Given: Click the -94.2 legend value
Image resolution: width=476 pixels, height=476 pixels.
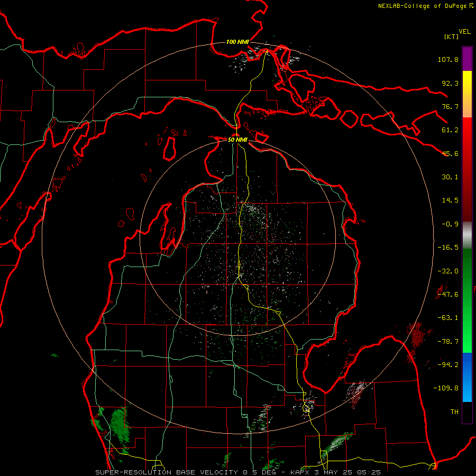Looking at the screenshot, I should coord(448,364).
